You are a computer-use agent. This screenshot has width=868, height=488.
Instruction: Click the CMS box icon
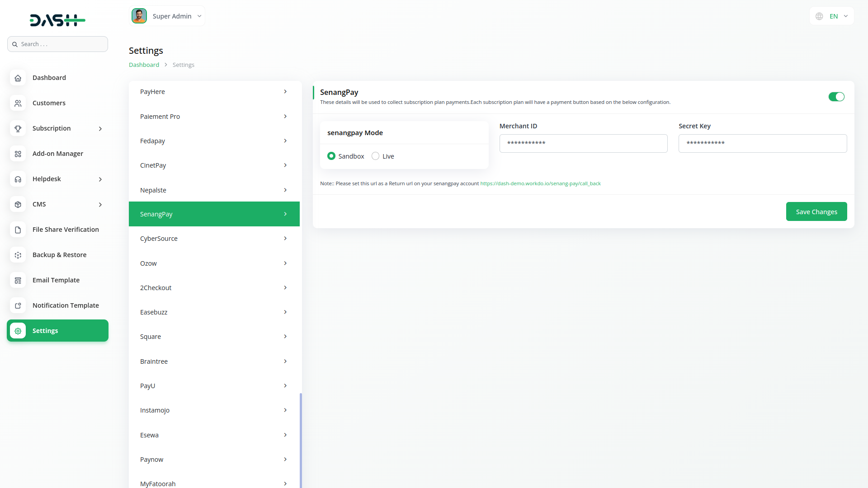[18, 204]
